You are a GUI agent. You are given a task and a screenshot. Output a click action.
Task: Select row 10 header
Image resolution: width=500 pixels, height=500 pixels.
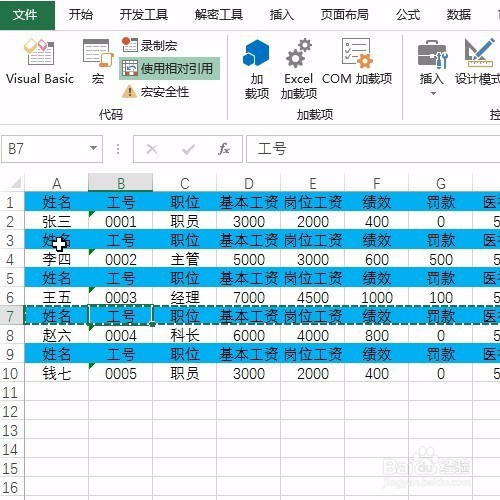[11, 373]
